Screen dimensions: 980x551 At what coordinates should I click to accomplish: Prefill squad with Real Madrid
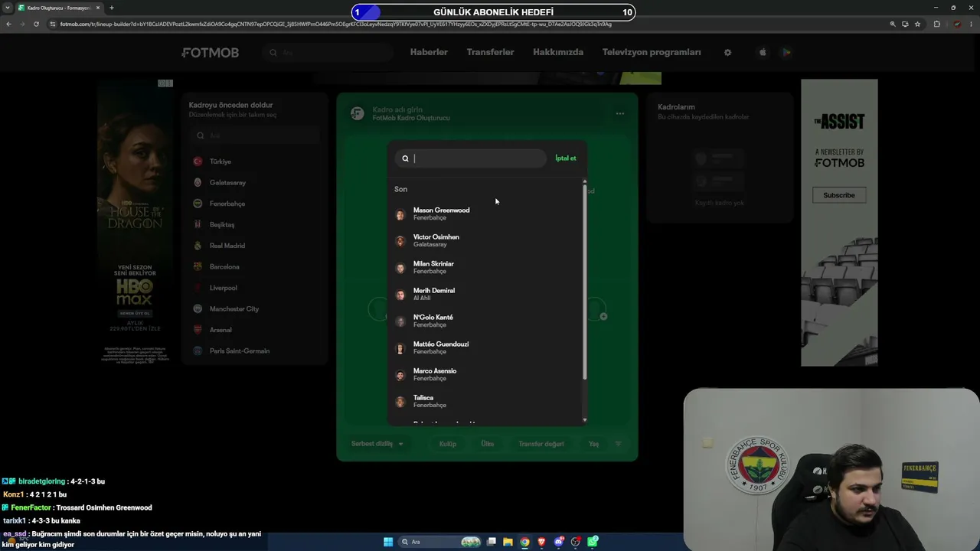pos(254,246)
